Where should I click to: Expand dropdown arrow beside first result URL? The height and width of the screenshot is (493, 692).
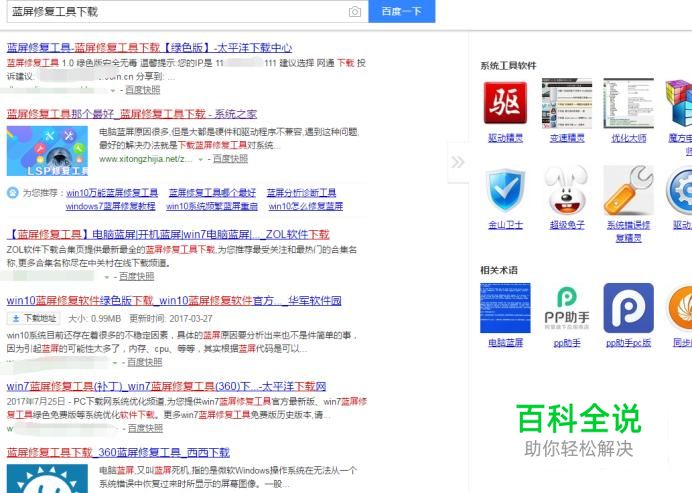tap(113, 91)
